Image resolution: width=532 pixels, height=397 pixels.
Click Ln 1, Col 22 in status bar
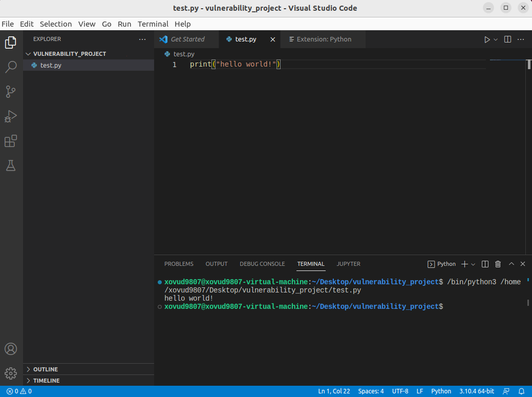coord(334,391)
